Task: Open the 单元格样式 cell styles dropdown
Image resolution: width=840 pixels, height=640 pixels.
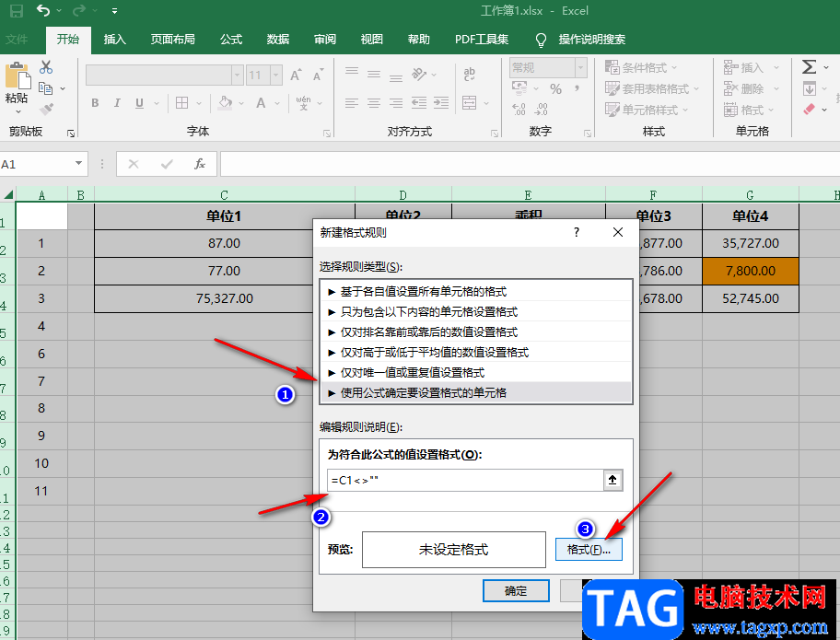Action: click(x=647, y=110)
